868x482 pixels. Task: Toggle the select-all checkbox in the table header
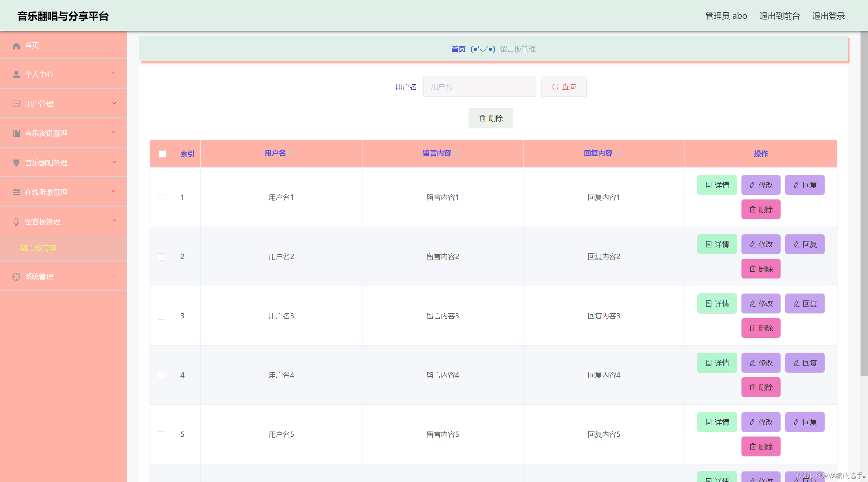click(x=162, y=154)
